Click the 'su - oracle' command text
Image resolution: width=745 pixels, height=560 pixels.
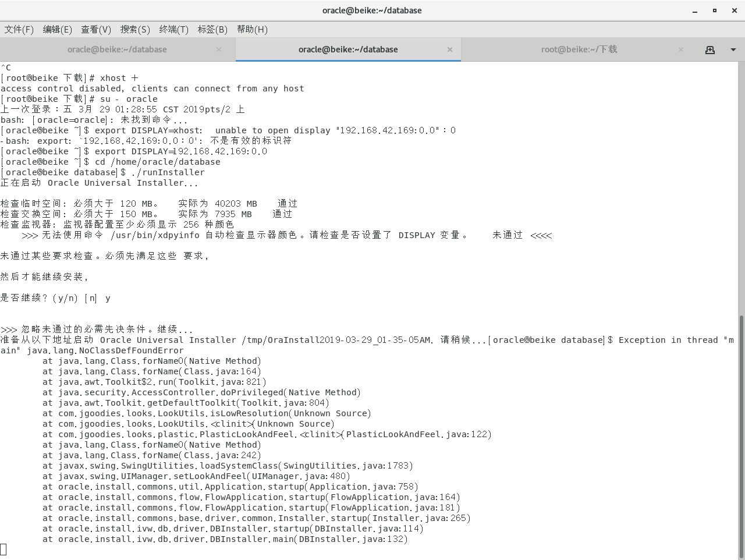tap(129, 99)
